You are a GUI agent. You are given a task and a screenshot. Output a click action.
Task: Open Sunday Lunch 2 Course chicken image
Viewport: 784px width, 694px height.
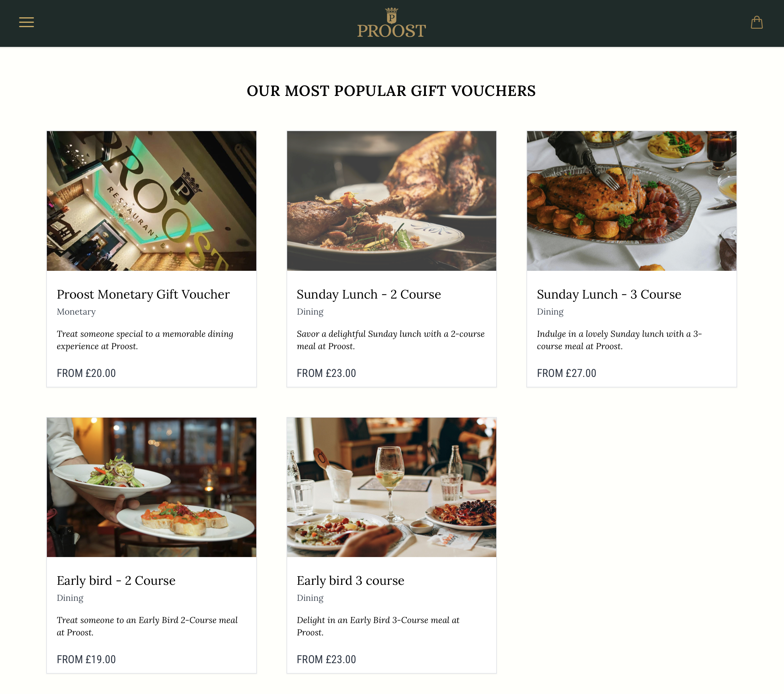392,200
